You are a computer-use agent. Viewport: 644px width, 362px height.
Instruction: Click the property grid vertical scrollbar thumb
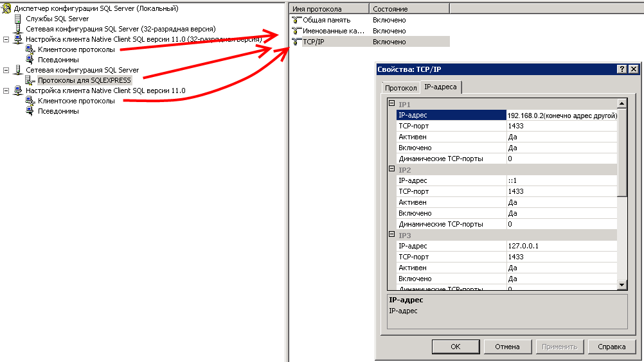(622, 152)
